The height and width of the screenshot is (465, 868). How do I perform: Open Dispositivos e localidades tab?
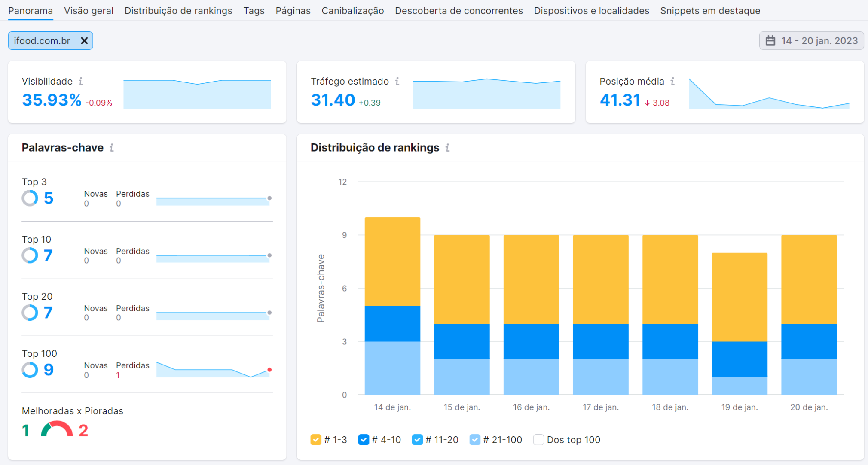click(x=592, y=11)
